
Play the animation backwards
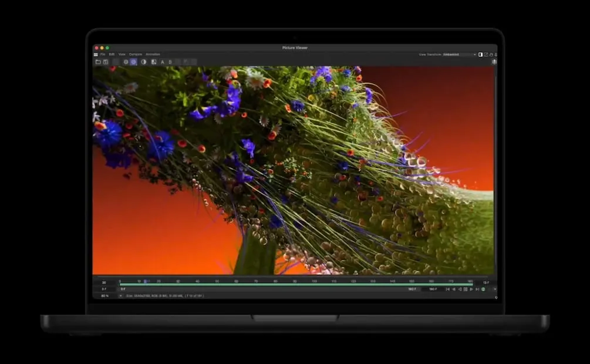(460, 289)
